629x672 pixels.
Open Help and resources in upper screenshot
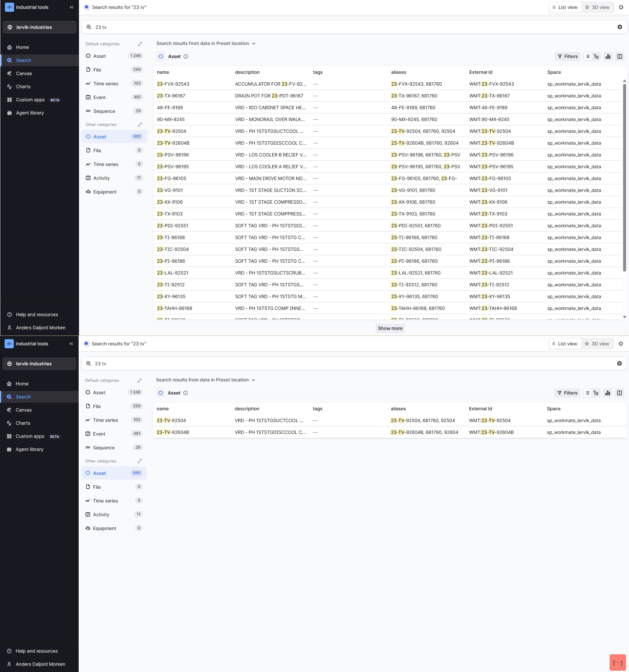[40, 315]
